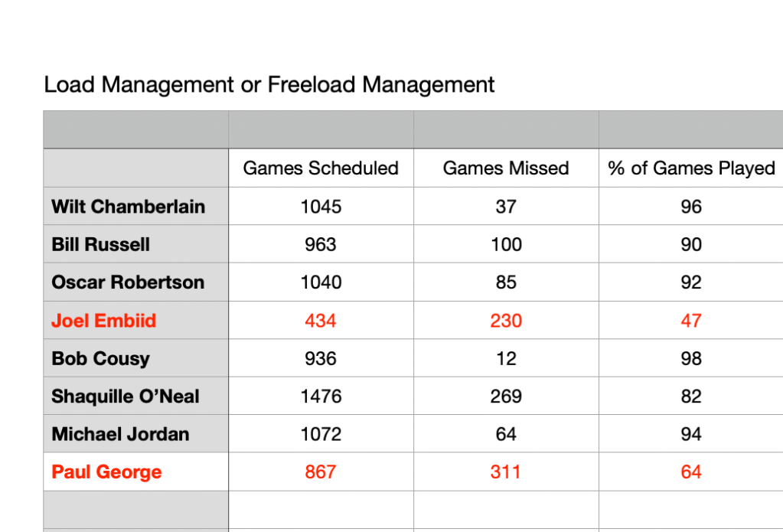The image size is (783, 532).
Task: Click the '% of Games Played' header cell
Action: click(x=691, y=168)
